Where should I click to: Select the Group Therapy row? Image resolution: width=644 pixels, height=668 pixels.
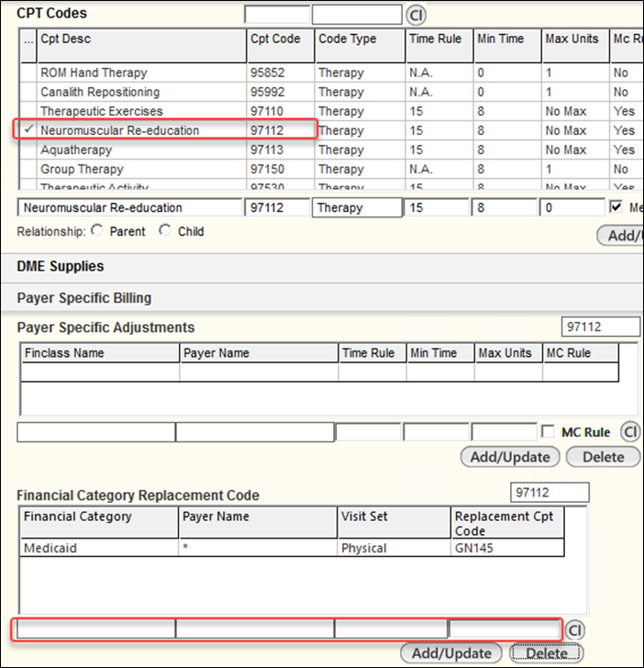[x=330, y=169]
